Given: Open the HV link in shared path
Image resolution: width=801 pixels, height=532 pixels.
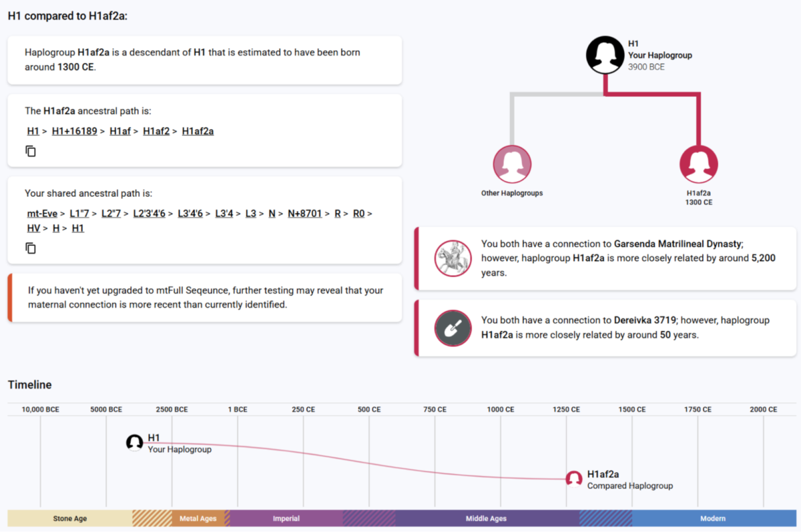Looking at the screenshot, I should tap(33, 228).
